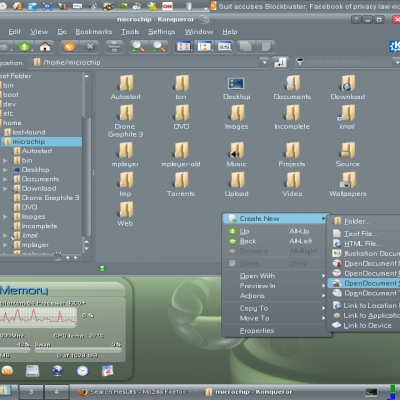Expand the mplayer folder in sidebar tree
This screenshot has width=400, height=400.
pos(5,245)
